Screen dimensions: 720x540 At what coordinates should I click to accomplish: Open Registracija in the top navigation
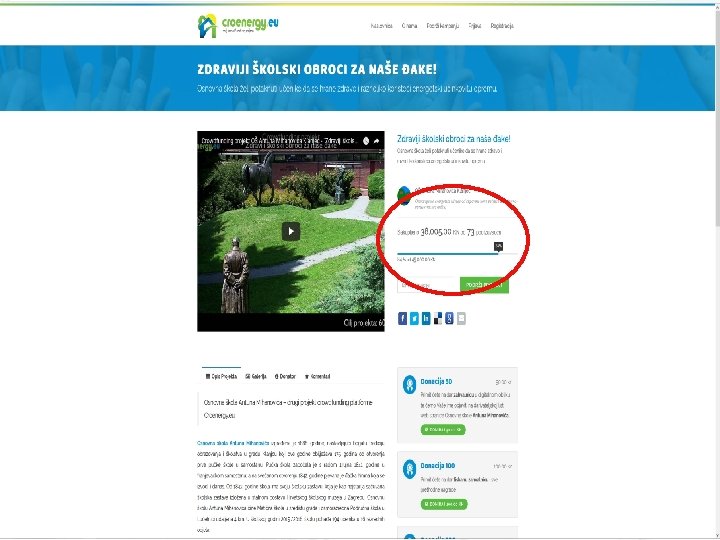(502, 26)
